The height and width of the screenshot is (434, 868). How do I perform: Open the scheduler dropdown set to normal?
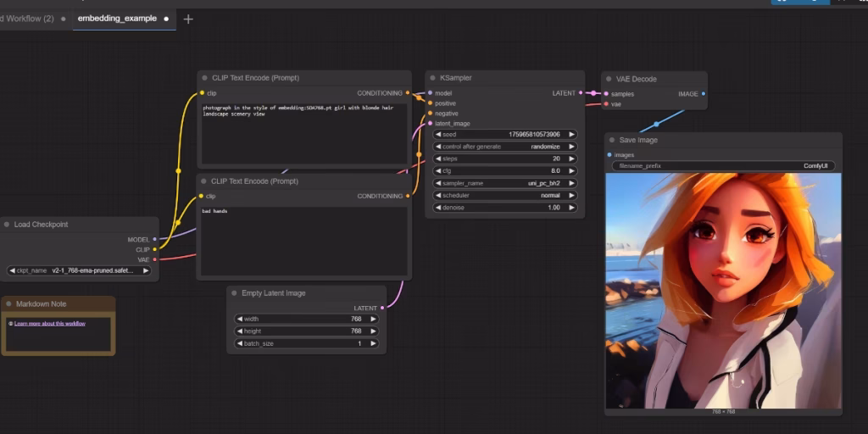coord(505,195)
